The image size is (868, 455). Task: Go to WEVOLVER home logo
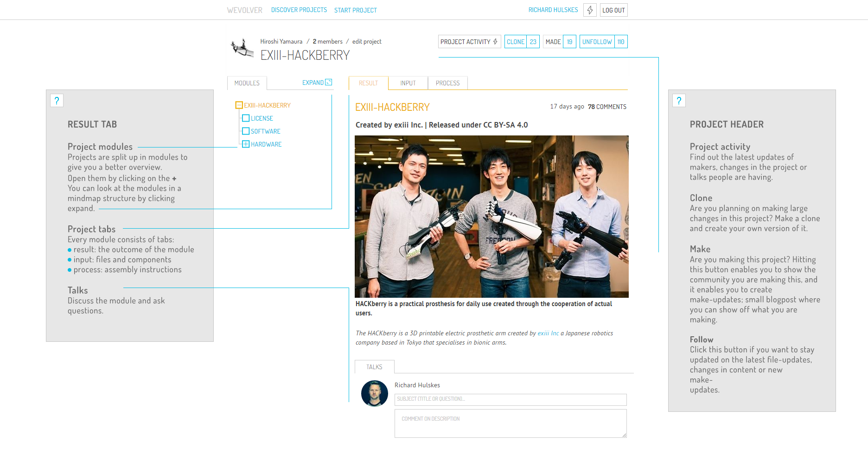click(x=245, y=10)
